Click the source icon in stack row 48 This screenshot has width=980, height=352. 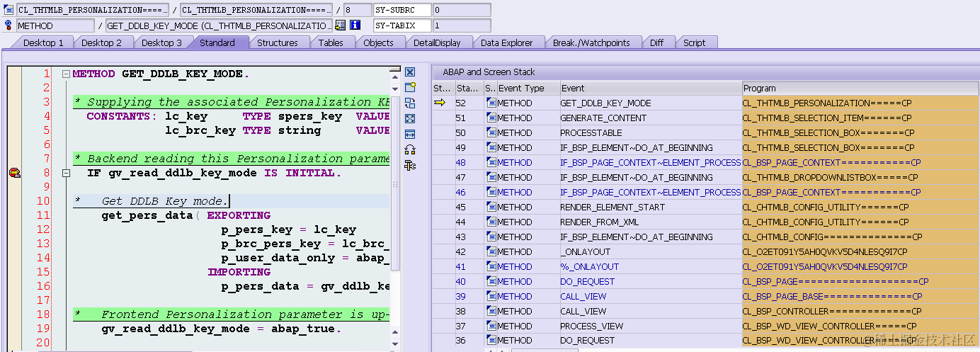coord(491,162)
